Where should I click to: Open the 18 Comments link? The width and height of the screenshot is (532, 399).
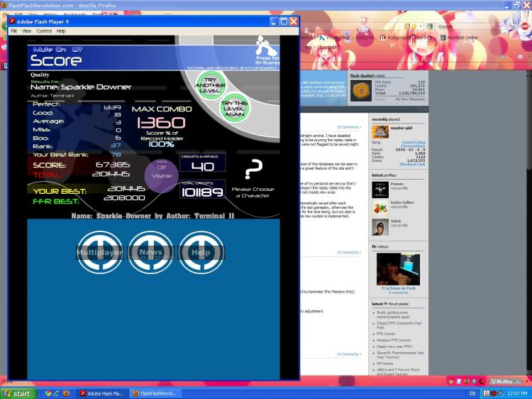(348, 127)
